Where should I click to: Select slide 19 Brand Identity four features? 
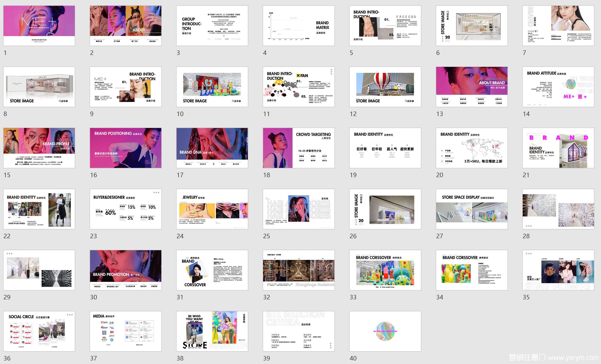[385, 148]
